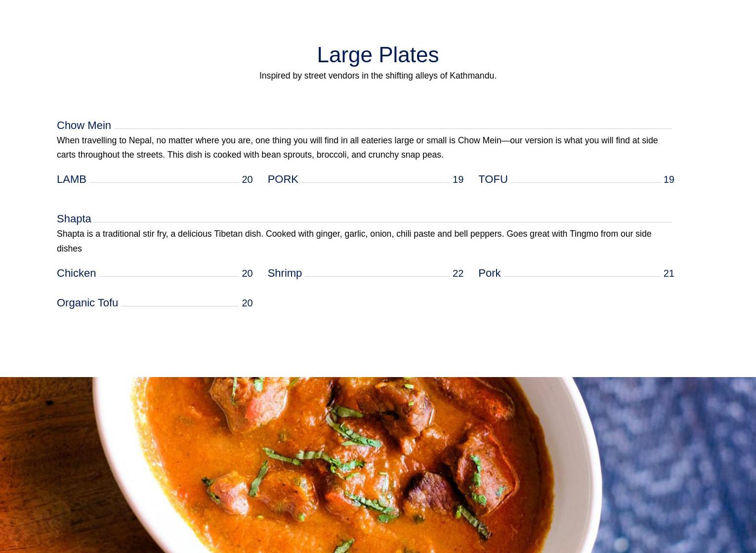Click the Large Plates heading
This screenshot has height=553, width=756.
click(x=378, y=54)
